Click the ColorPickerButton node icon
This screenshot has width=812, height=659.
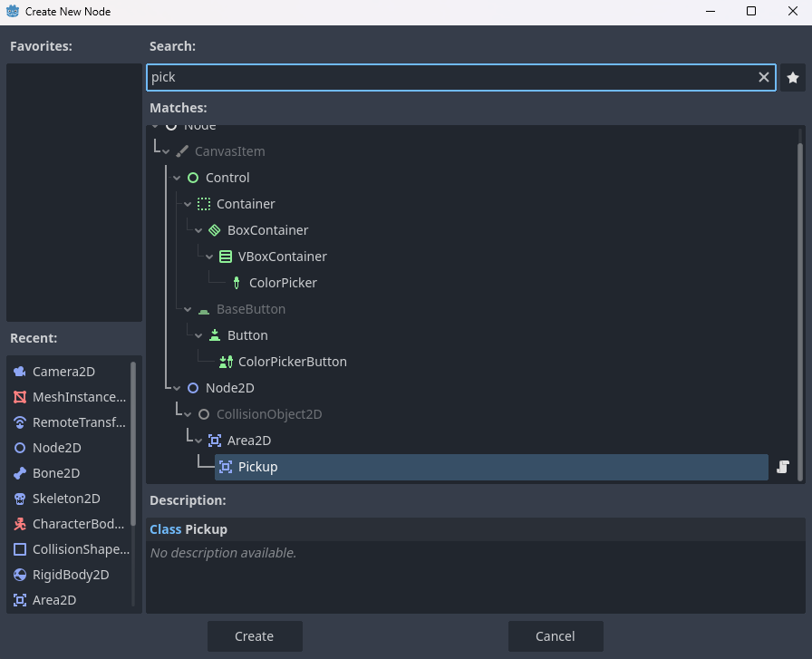tap(226, 362)
